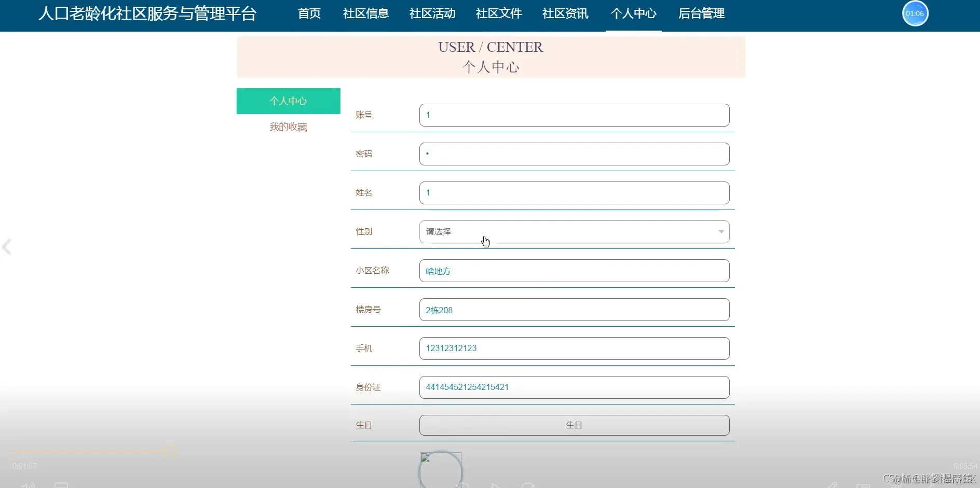Switch to the 社区活动 tab
Viewport: 980px width, 488px height.
[x=432, y=14]
